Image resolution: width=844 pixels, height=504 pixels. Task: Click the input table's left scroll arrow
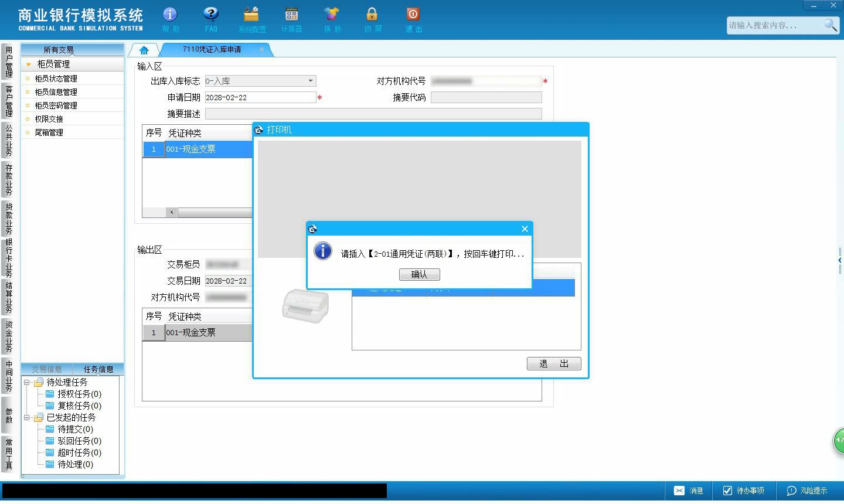tap(172, 212)
